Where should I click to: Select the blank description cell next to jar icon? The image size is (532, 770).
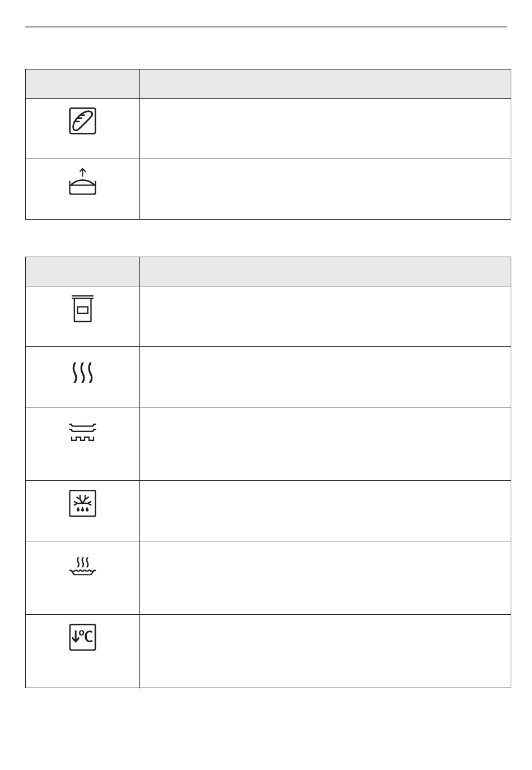click(325, 317)
